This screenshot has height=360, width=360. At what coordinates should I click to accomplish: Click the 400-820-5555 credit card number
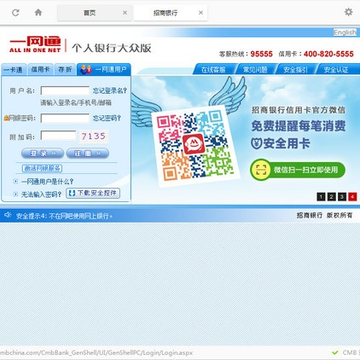tap(329, 54)
